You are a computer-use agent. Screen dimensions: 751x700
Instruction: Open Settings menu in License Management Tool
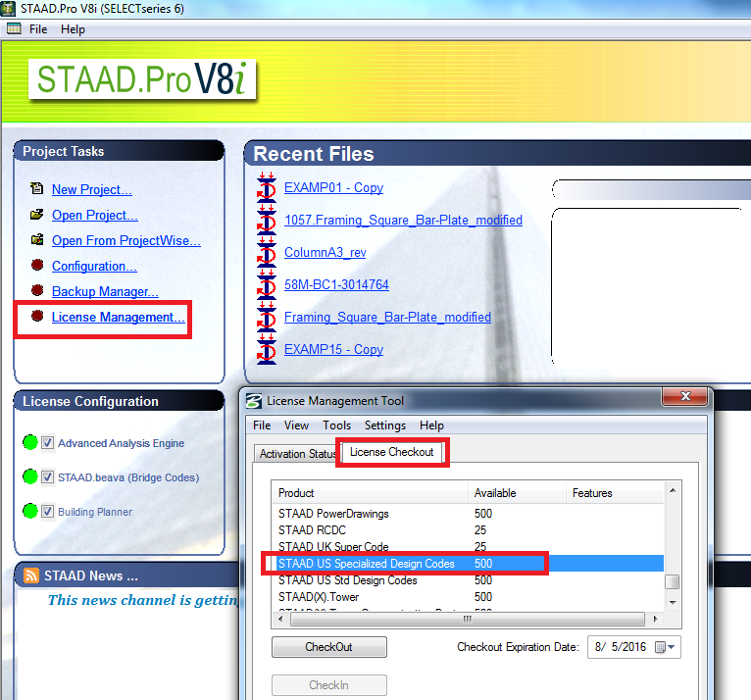coord(385,425)
